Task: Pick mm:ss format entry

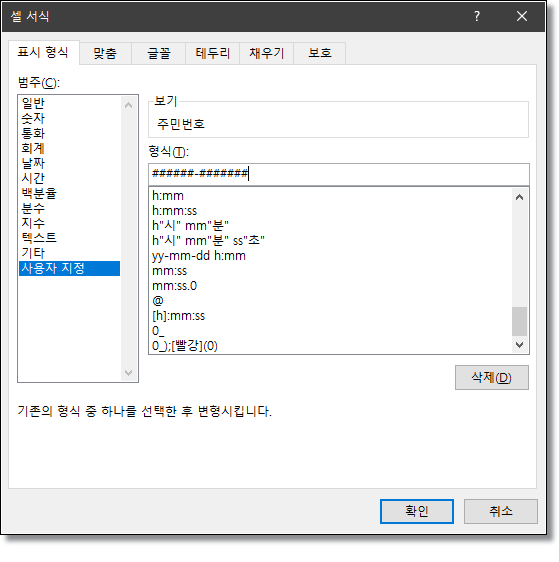Action: (331, 271)
